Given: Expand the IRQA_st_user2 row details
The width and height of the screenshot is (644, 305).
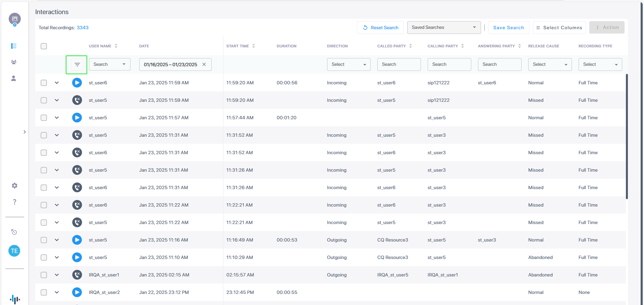Looking at the screenshot, I should coord(57,292).
